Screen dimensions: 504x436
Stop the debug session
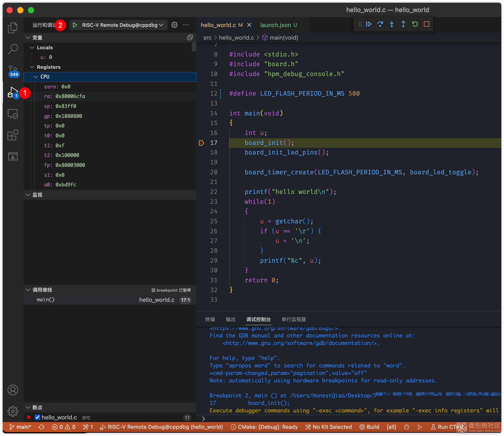pos(427,24)
